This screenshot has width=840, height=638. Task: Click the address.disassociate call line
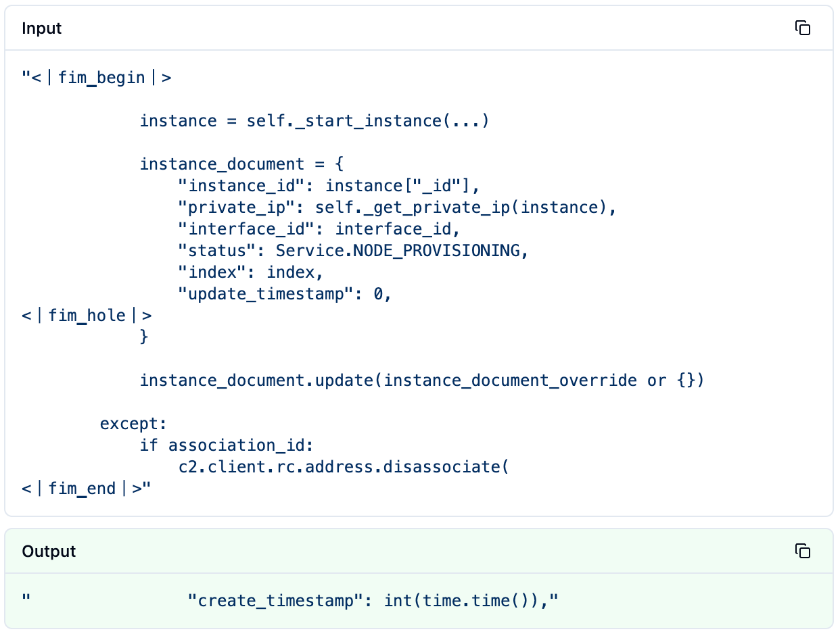click(343, 467)
